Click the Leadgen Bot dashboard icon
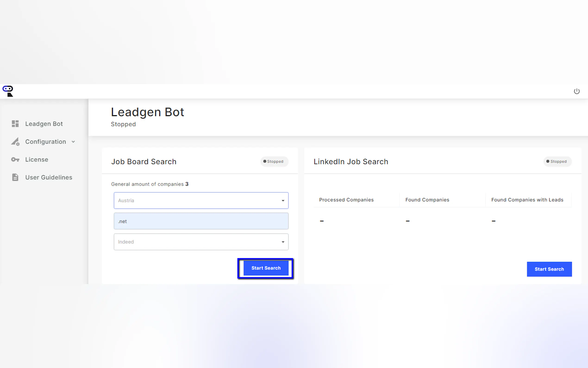 point(15,124)
